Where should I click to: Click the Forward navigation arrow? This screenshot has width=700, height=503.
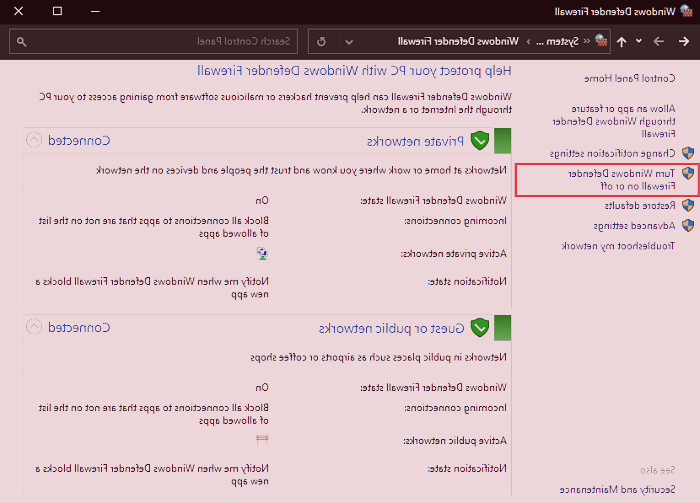pyautogui.click(x=658, y=42)
